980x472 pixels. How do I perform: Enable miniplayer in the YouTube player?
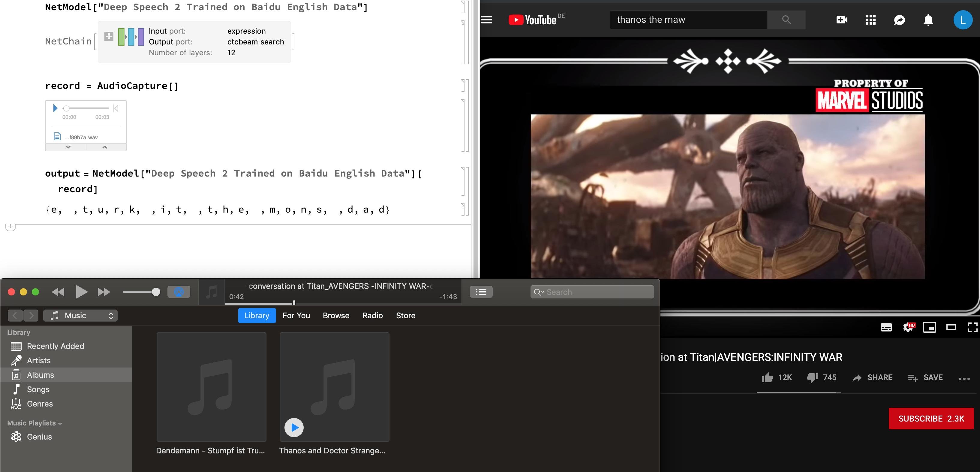coord(929,327)
